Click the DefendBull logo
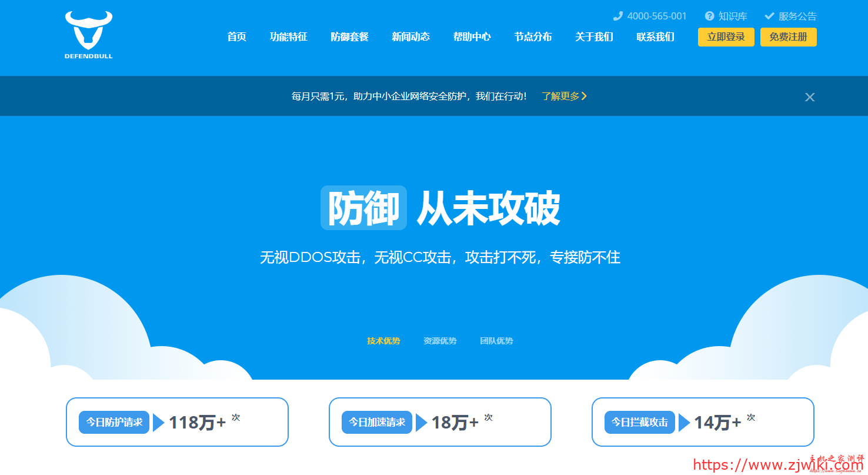Image resolution: width=868 pixels, height=475 pixels. click(x=88, y=35)
